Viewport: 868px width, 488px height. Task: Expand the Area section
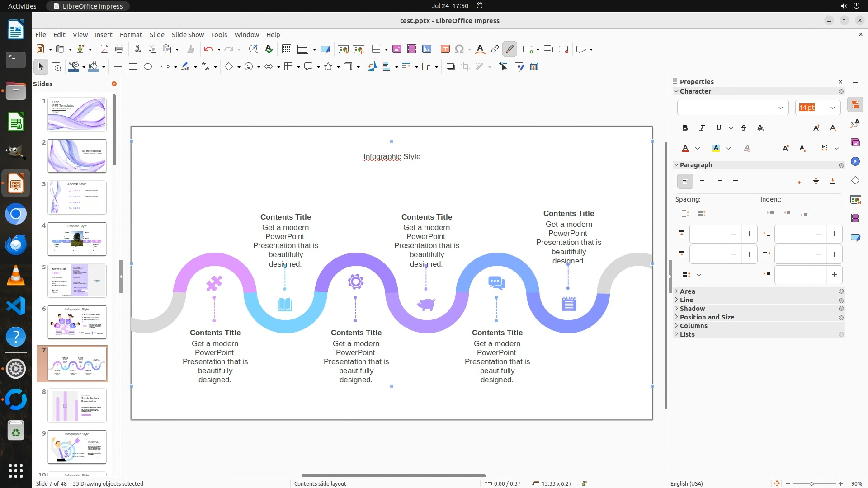tap(687, 291)
